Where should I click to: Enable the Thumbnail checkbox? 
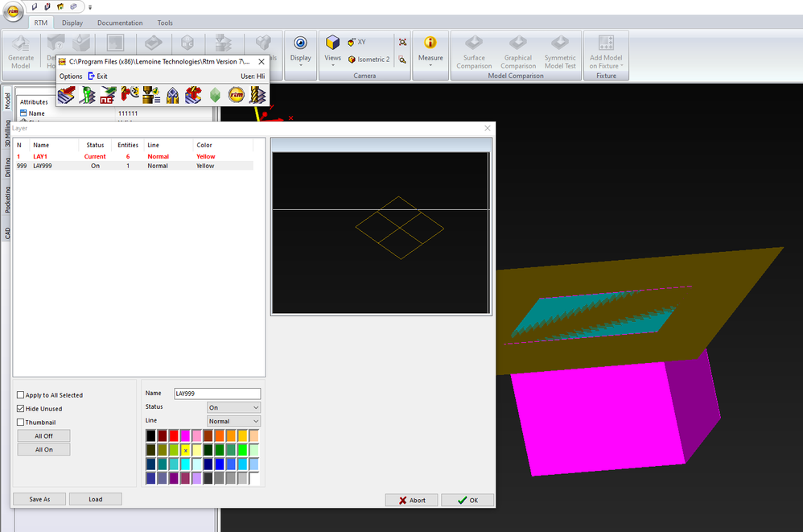(x=20, y=421)
